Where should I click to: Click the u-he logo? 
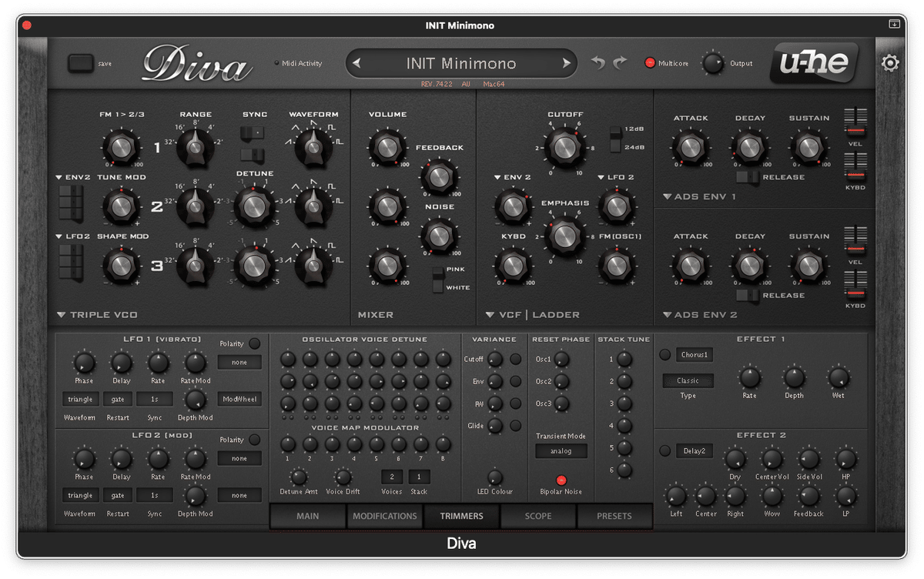click(x=814, y=63)
